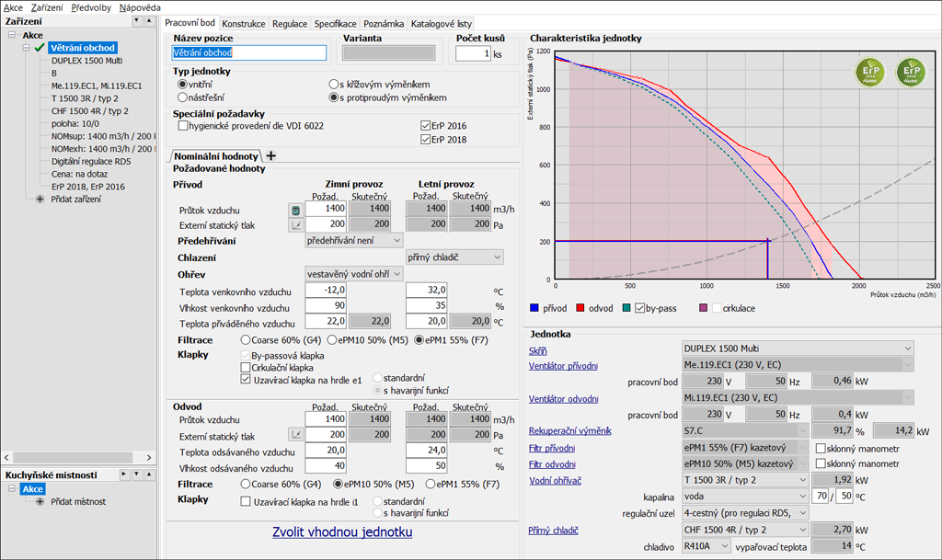Image resolution: width=942 pixels, height=560 pixels.
Task: Select exhaust ePM1 55% (F7) filtration radio
Action: (x=431, y=484)
